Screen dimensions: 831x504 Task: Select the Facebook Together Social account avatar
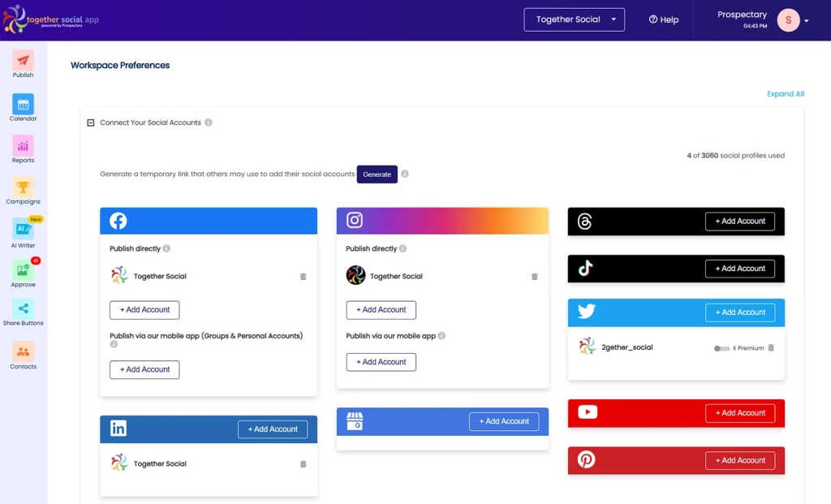[x=119, y=276]
